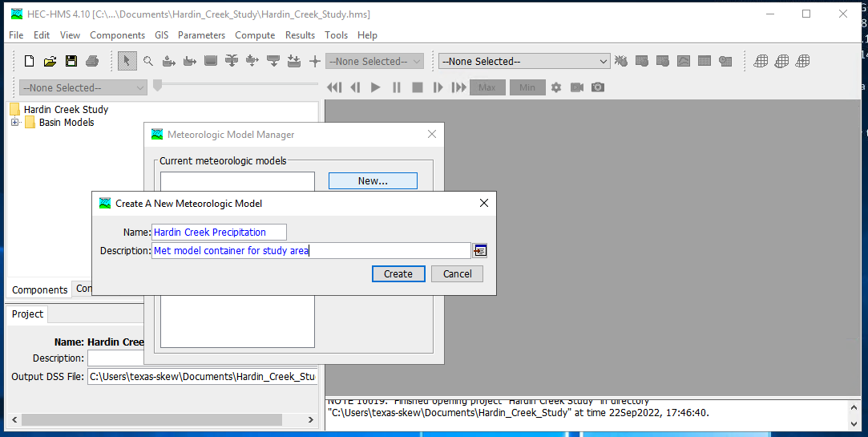868x437 pixels.
Task: Click the snapshot camera icon
Action: (x=598, y=87)
